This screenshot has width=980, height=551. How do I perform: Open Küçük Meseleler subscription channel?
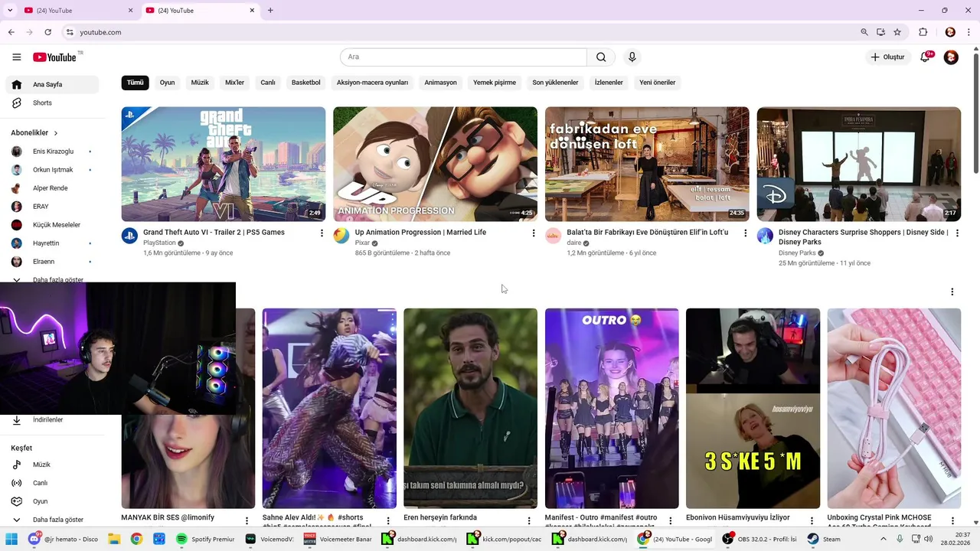click(52, 225)
